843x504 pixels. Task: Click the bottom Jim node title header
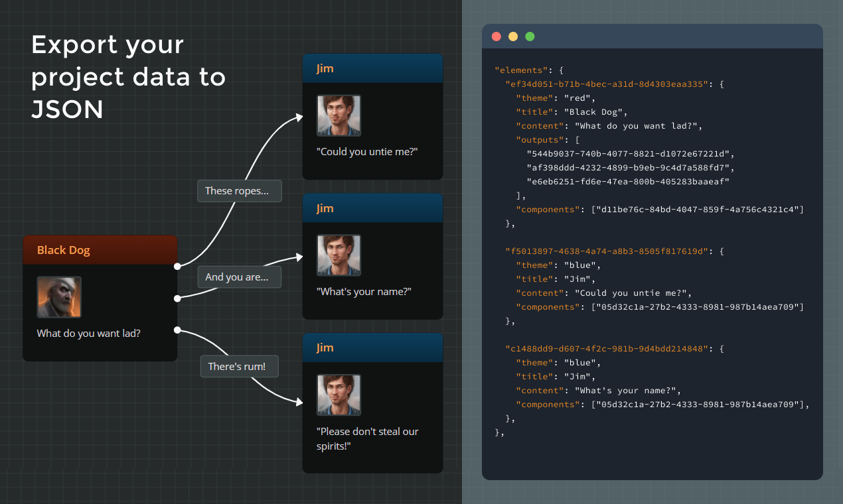[x=372, y=347]
